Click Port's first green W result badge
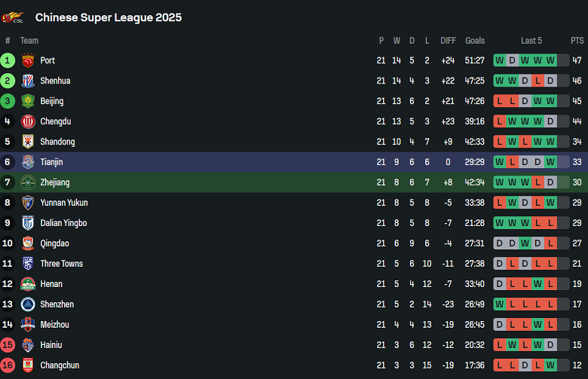Viewport: 588px width, 379px height. (x=500, y=61)
